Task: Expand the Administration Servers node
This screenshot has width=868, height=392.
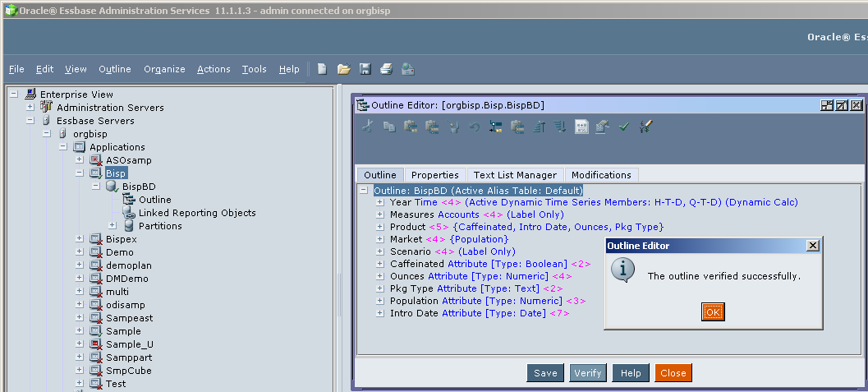Action: click(30, 108)
